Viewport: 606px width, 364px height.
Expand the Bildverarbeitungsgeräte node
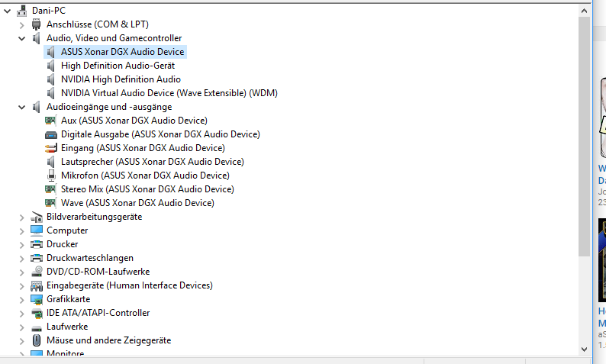(x=21, y=217)
